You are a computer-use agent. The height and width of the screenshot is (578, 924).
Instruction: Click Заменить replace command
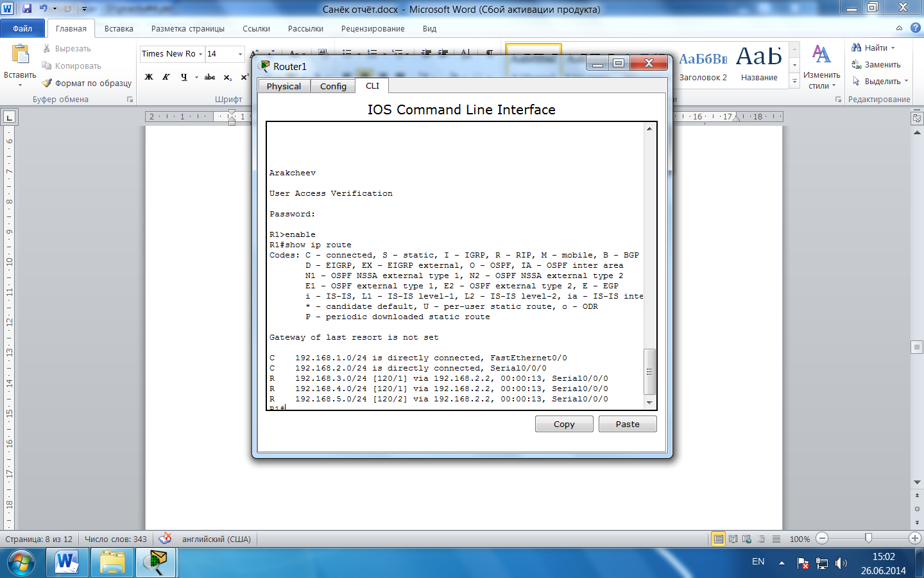(877, 65)
